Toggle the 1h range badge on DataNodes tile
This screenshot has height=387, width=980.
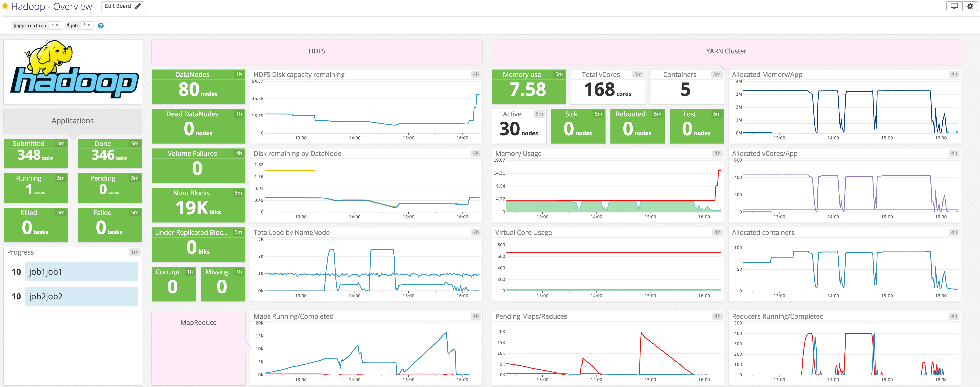239,75
